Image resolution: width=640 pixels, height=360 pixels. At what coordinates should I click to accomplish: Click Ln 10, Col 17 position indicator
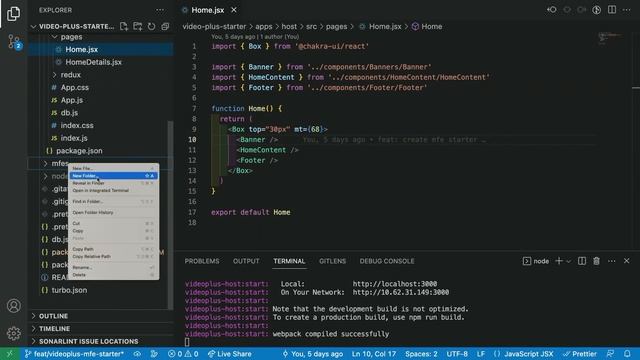coord(374,354)
